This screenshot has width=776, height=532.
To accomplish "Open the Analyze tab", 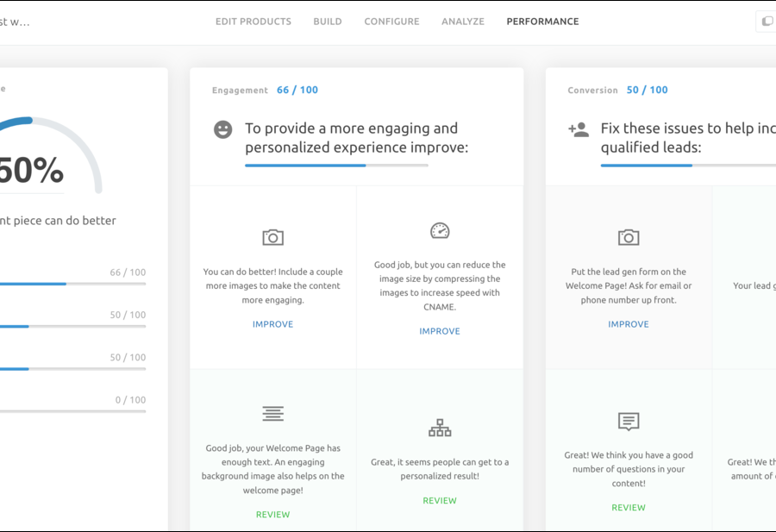I will click(x=463, y=22).
